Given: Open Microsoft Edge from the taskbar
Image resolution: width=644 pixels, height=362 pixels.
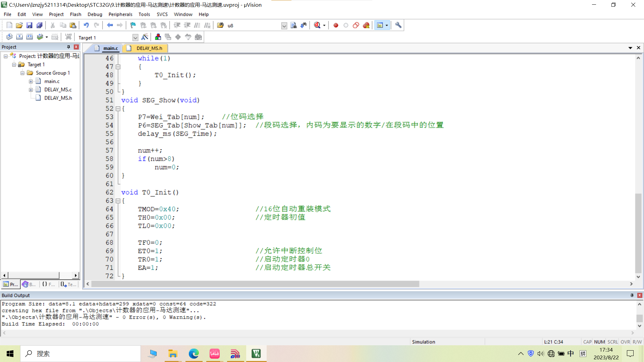Looking at the screenshot, I should [194, 354].
